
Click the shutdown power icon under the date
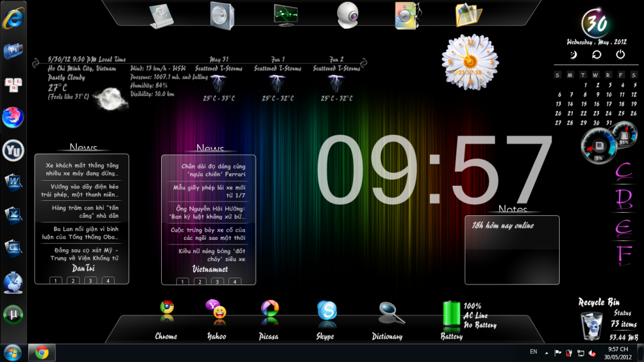coord(620,55)
